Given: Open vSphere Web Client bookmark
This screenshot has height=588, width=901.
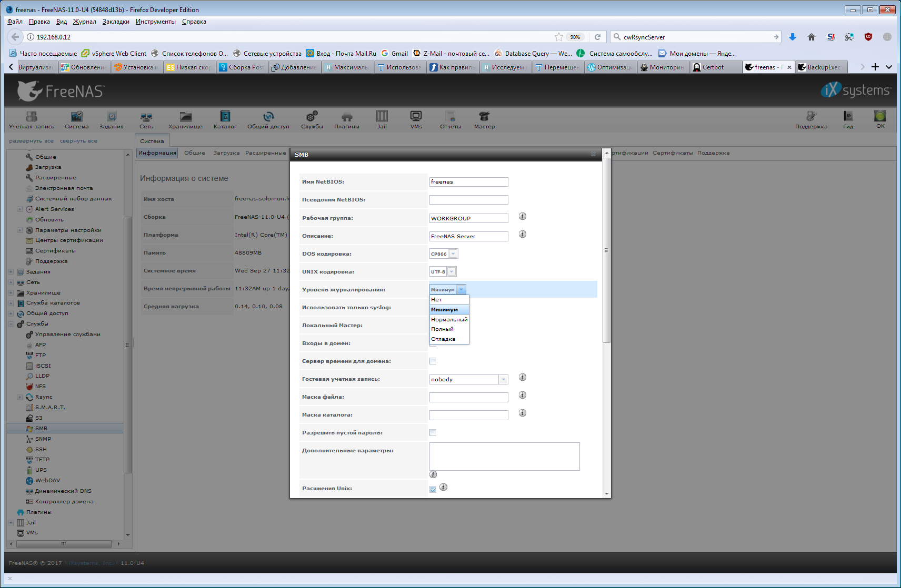Looking at the screenshot, I should (114, 54).
